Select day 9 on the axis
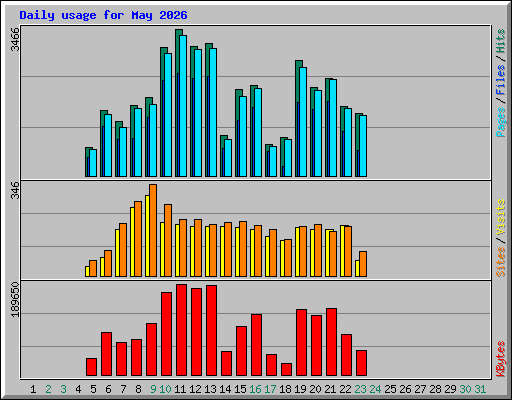The height and width of the screenshot is (400, 512). tap(153, 389)
